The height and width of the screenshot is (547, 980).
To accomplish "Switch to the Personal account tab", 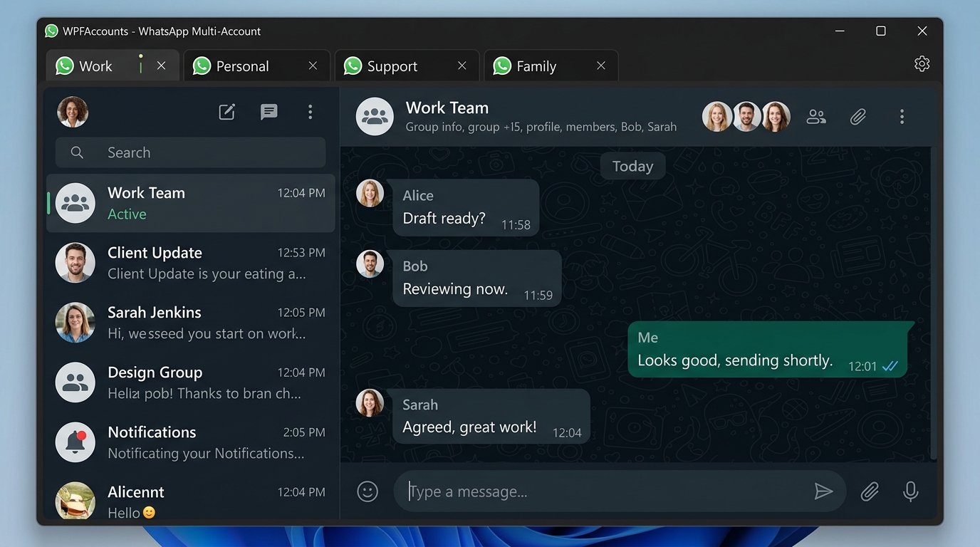I will [256, 66].
